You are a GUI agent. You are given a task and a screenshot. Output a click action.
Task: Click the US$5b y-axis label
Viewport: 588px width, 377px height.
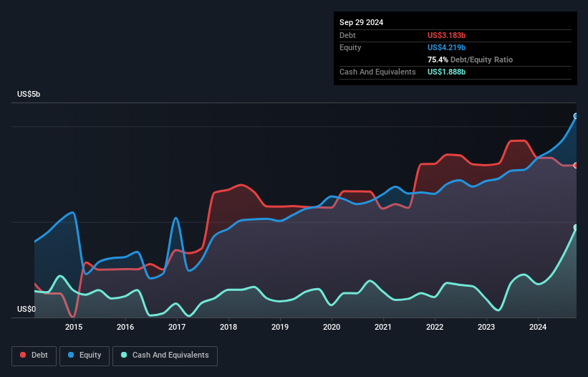tap(29, 95)
